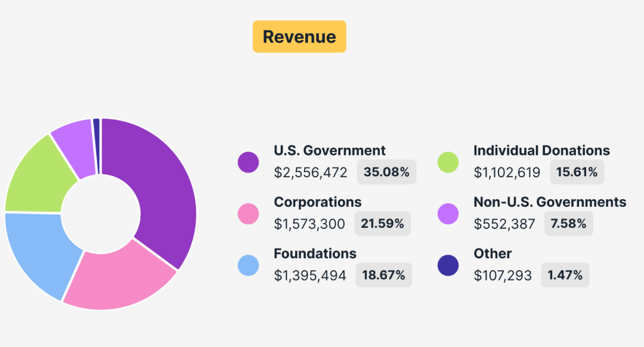Select the pink Corporations legend dot

point(248,213)
